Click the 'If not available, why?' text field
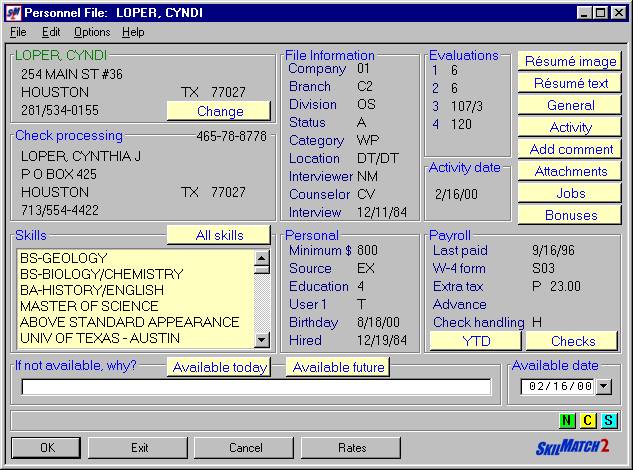The height and width of the screenshot is (470, 633). (256, 387)
